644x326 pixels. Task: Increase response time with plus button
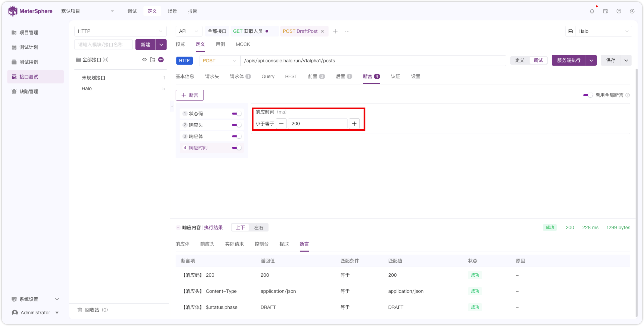354,124
